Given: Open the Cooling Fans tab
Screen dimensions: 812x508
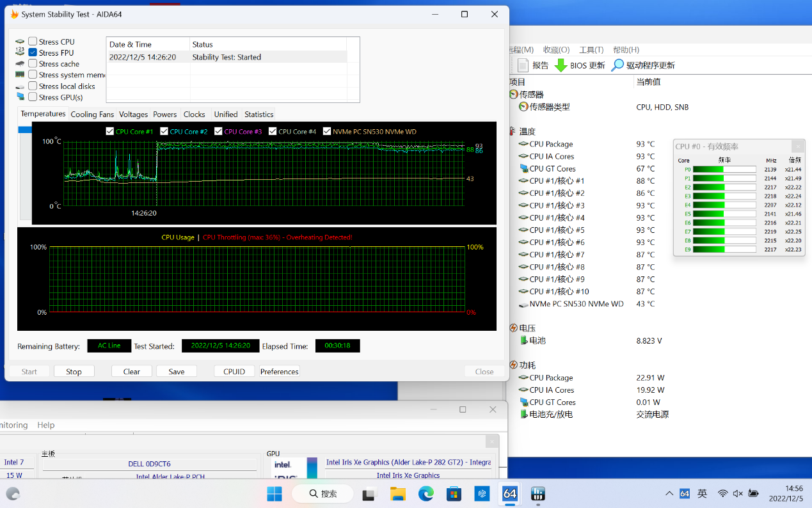Looking at the screenshot, I should pos(92,115).
